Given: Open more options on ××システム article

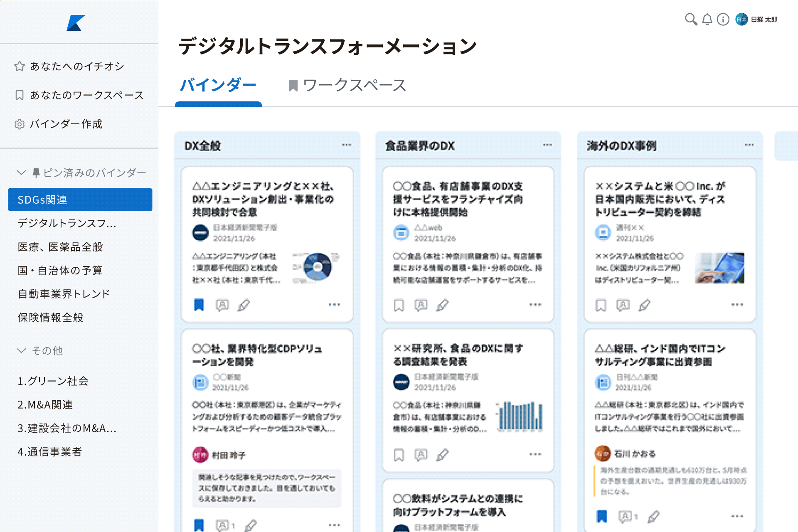Looking at the screenshot, I should point(737,305).
